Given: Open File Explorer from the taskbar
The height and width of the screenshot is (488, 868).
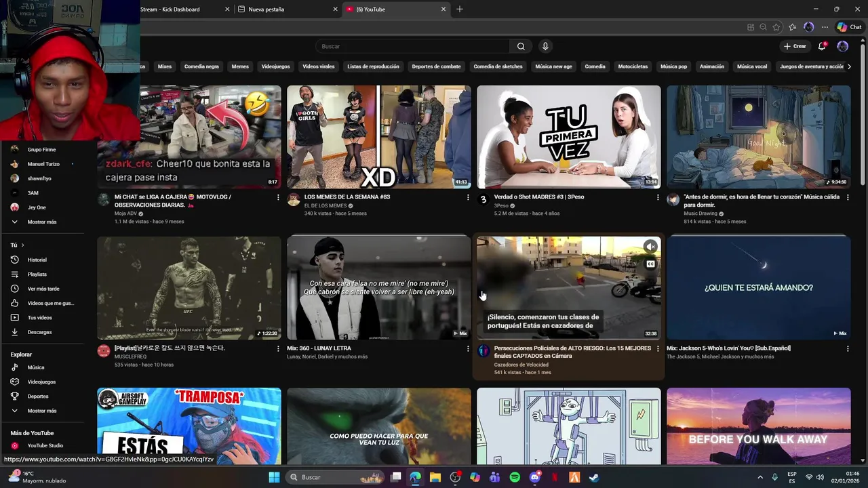Looking at the screenshot, I should click(x=435, y=477).
